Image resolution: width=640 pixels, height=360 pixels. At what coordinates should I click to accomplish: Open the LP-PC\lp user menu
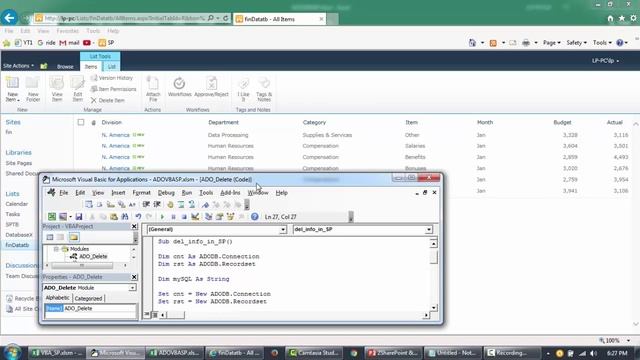[605, 61]
